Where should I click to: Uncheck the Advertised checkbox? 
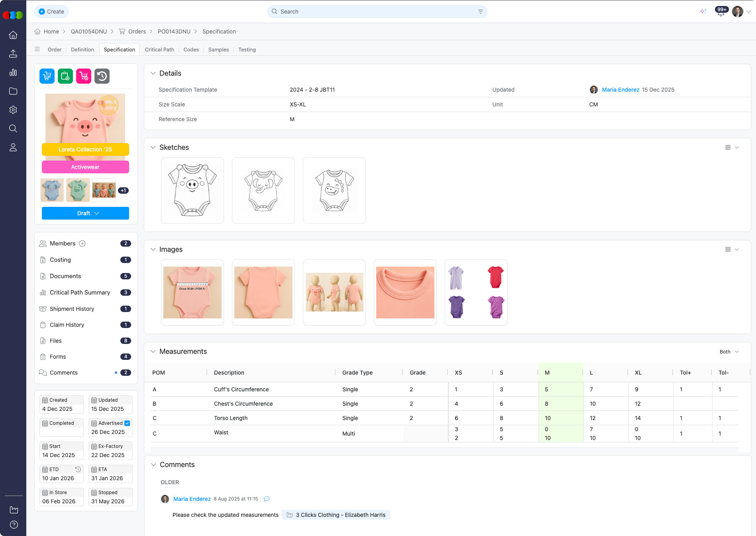[127, 423]
